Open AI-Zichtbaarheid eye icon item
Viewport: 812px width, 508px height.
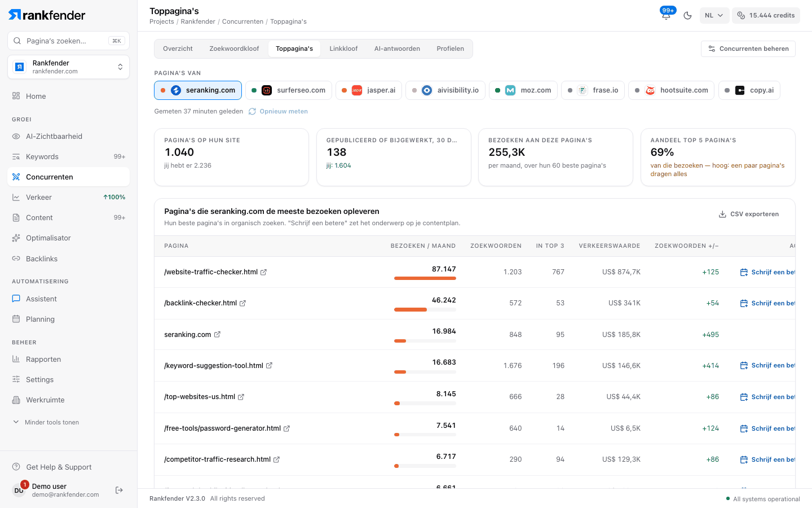click(68, 136)
